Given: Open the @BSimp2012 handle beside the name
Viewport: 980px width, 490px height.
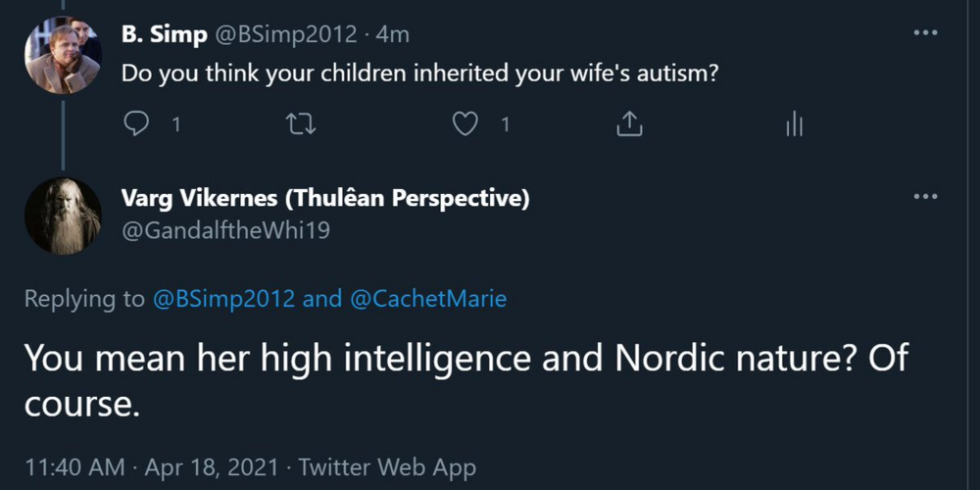Looking at the screenshot, I should pos(285,35).
